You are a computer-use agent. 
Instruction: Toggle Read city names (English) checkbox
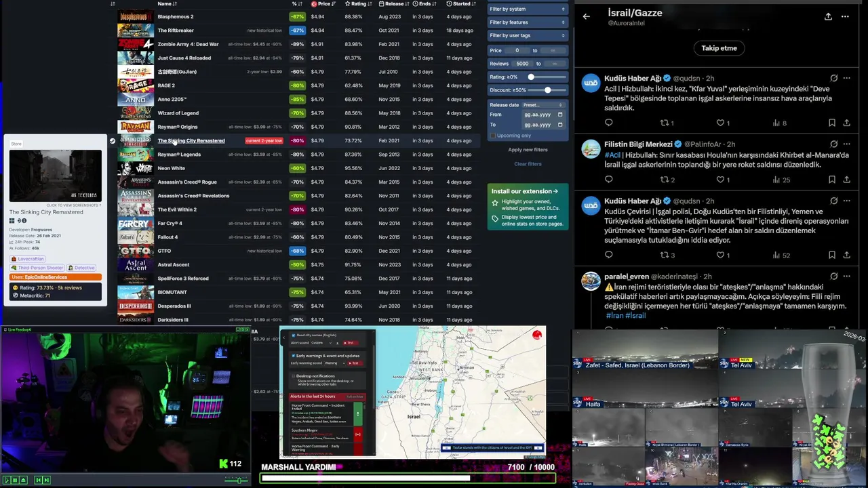pos(294,335)
